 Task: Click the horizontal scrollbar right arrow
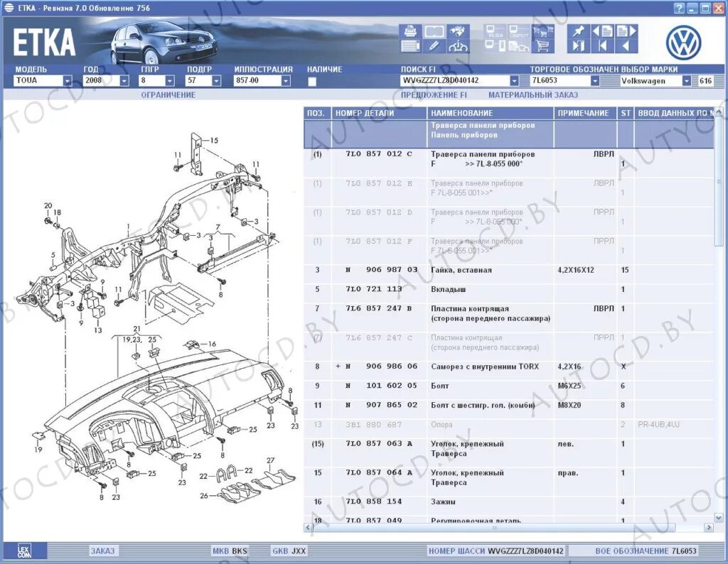coord(709,527)
